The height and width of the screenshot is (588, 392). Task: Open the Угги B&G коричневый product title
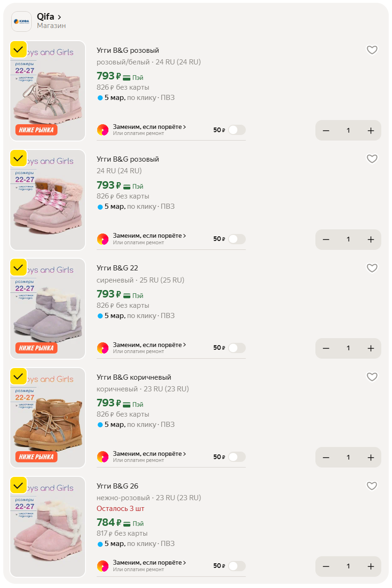[134, 377]
